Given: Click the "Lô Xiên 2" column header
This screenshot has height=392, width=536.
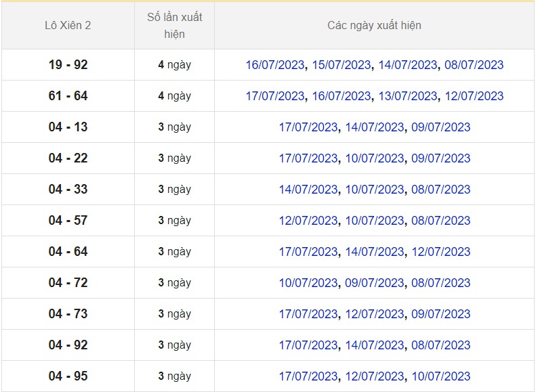Looking at the screenshot, I should [68, 26].
